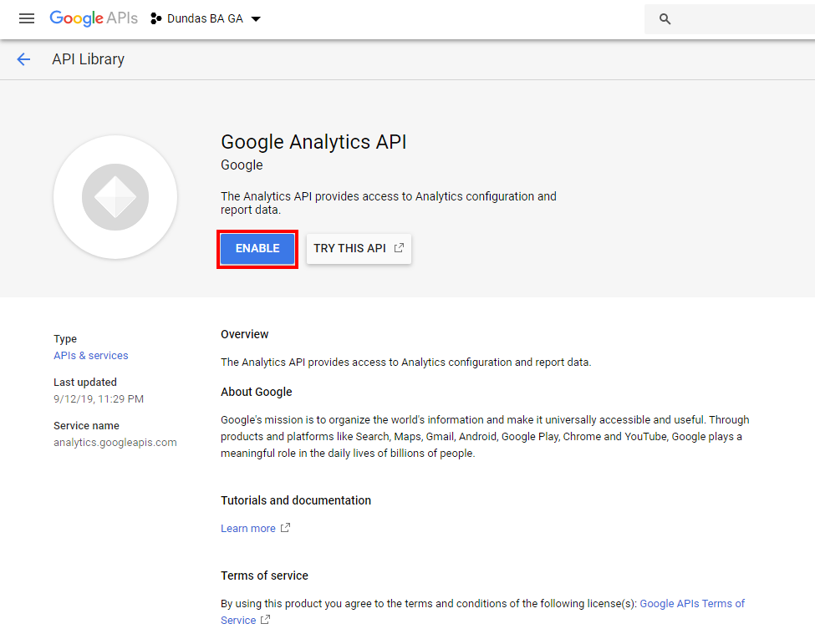Click the Google publisher name under title
815x644 pixels.
[242, 165]
